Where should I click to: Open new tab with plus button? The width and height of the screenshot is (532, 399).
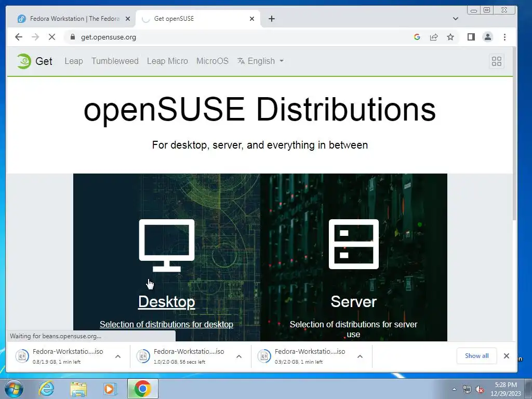click(x=271, y=19)
